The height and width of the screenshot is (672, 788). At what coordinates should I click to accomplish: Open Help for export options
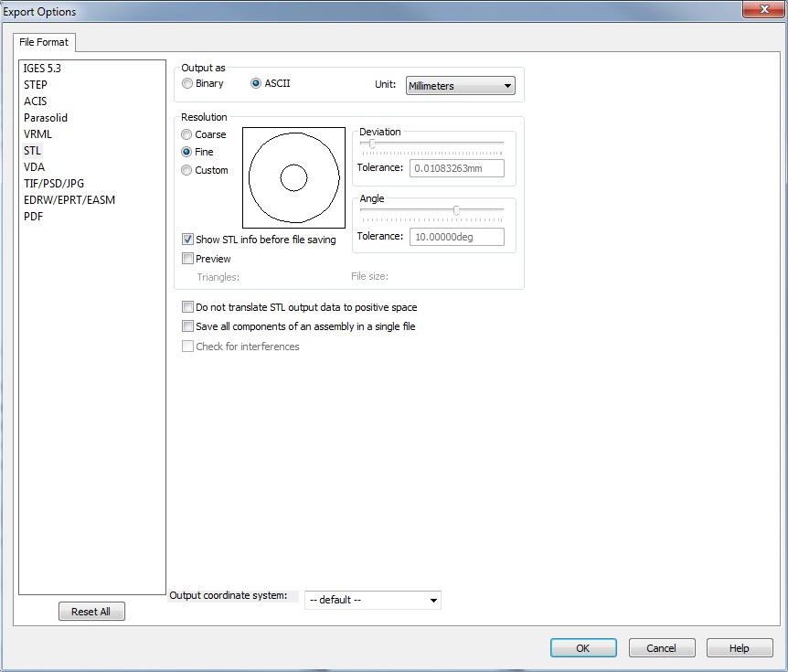pos(740,648)
